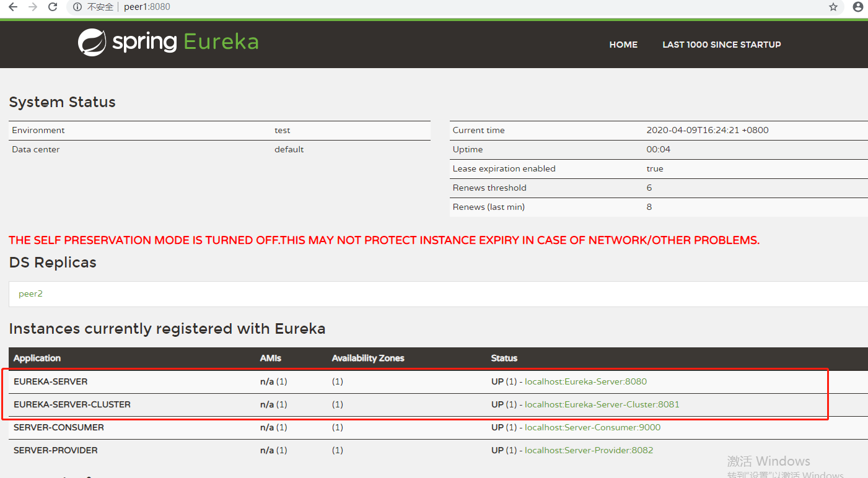This screenshot has width=868, height=478.
Task: Click the Spring Eureka logo
Action: (x=167, y=41)
